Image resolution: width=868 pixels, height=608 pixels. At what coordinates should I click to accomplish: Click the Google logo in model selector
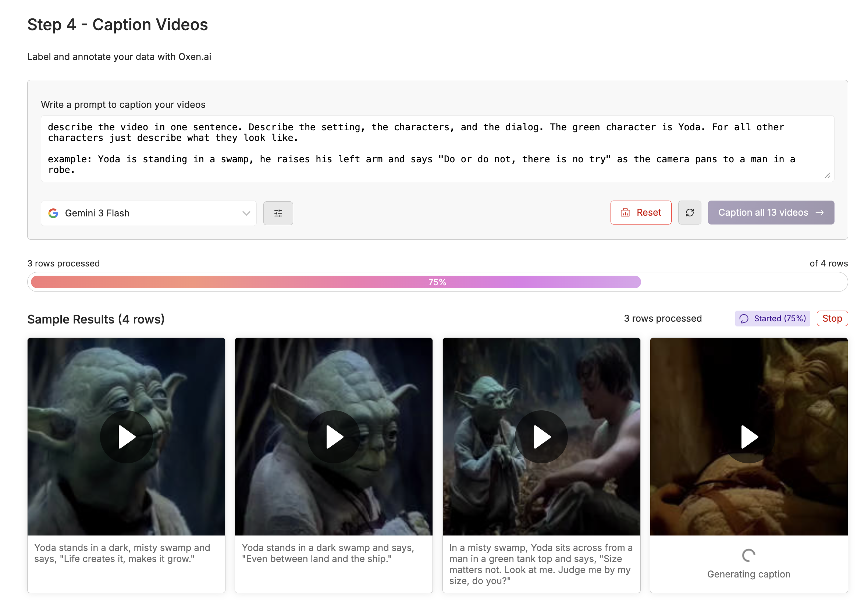[x=53, y=213]
